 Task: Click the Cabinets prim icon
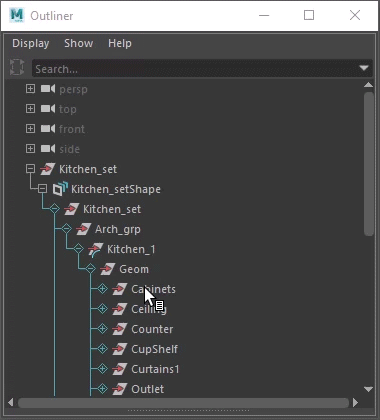[120, 289]
